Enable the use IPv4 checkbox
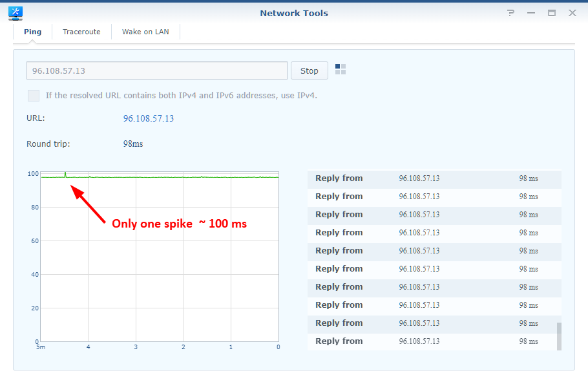Screen dimensions: 588x375 point(33,95)
